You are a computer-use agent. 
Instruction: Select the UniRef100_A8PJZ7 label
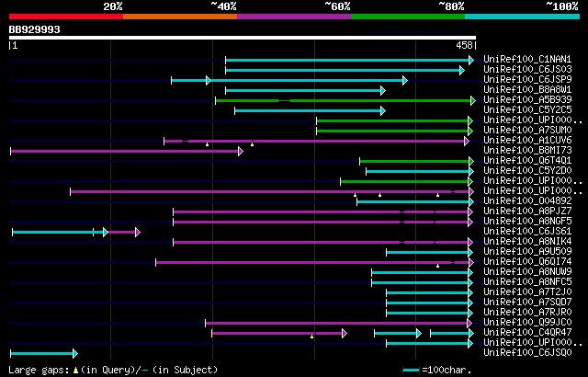click(x=527, y=211)
